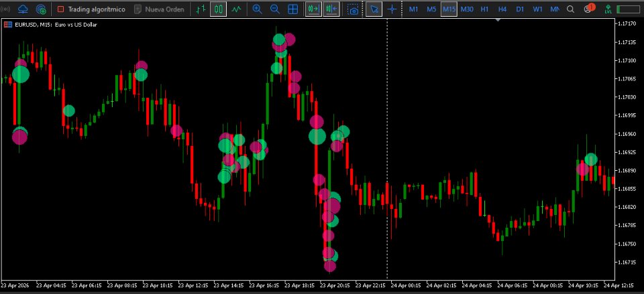Click price label 1.16715 on scale
The height and width of the screenshot is (294, 644).
coord(626,262)
